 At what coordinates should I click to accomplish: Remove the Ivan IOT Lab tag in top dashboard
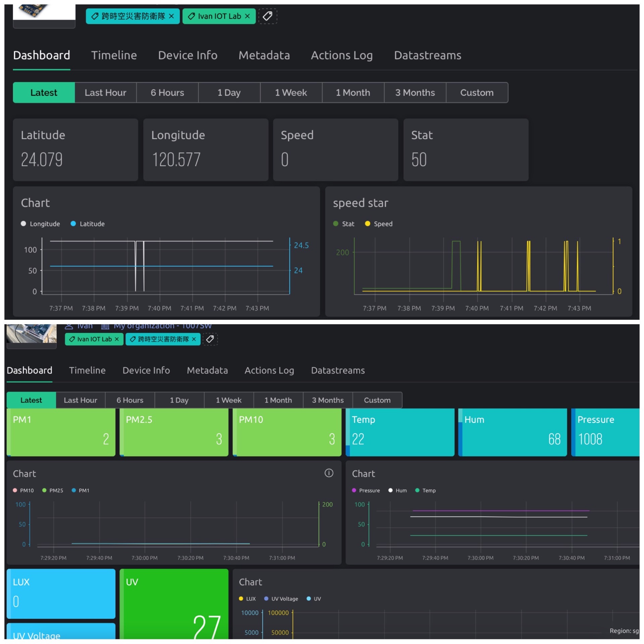coord(247,16)
